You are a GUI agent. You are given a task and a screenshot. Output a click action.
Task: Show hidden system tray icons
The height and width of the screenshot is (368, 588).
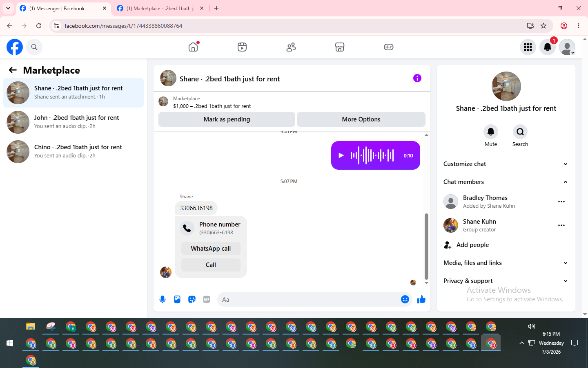521,343
